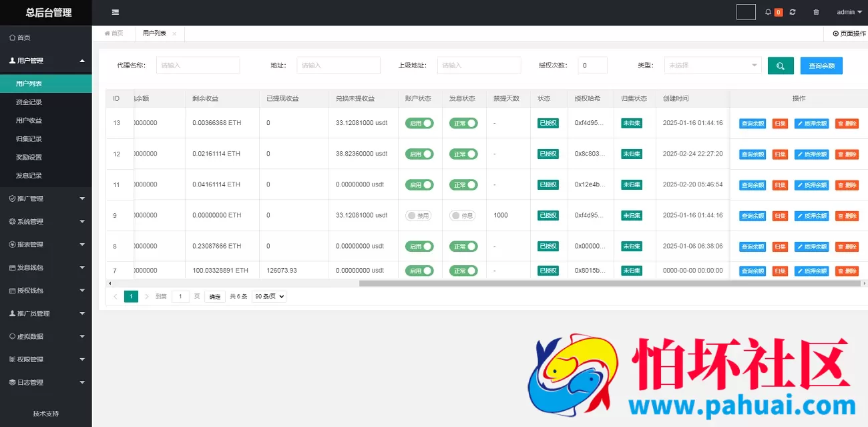Screen dimensions: 868x427
Task: Click 质押余额 button for row ID 8
Action: [811, 247]
